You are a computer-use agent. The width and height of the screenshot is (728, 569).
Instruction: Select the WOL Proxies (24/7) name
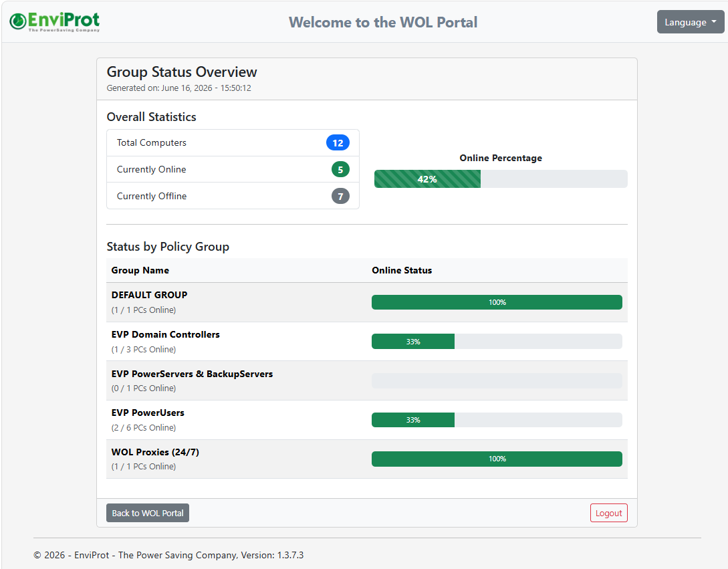(x=155, y=452)
